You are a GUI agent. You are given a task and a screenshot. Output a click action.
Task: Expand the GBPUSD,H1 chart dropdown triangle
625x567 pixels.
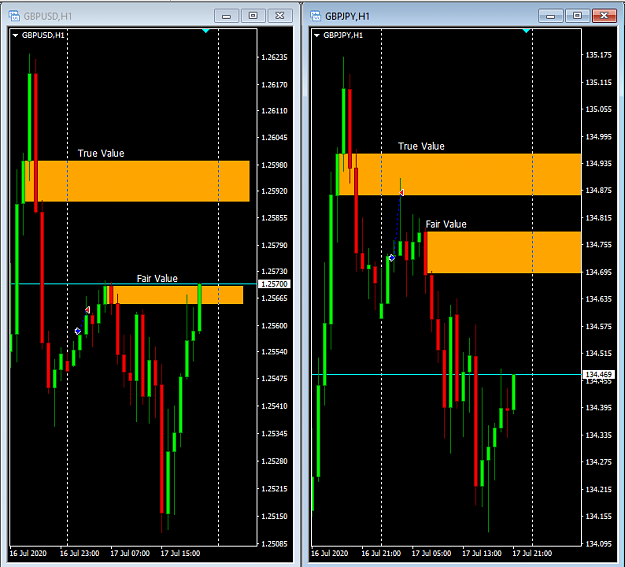click(16, 35)
